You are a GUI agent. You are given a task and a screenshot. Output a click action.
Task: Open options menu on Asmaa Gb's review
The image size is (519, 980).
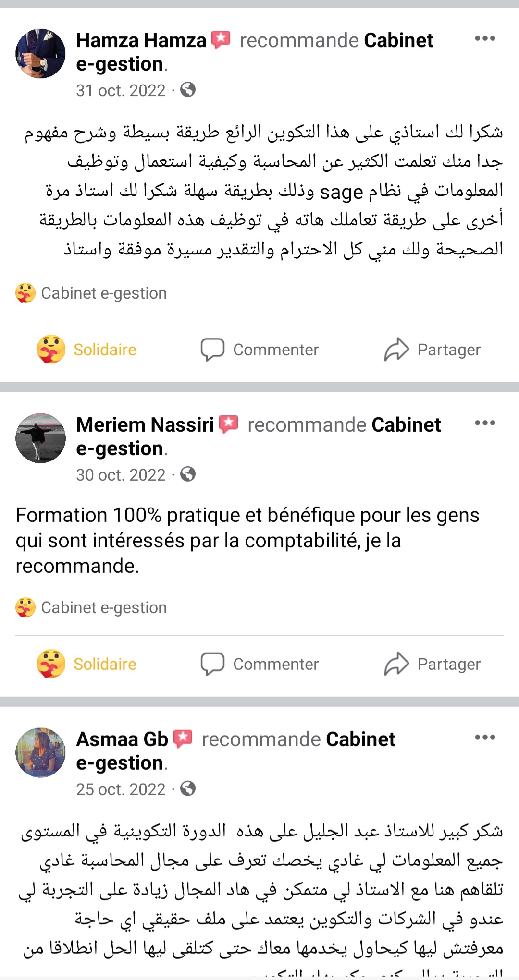pos(484,738)
